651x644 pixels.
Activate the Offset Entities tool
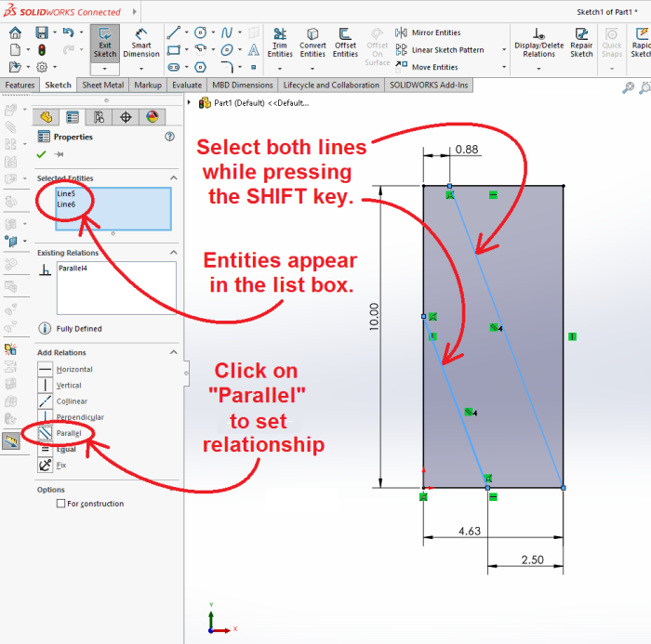click(x=345, y=42)
